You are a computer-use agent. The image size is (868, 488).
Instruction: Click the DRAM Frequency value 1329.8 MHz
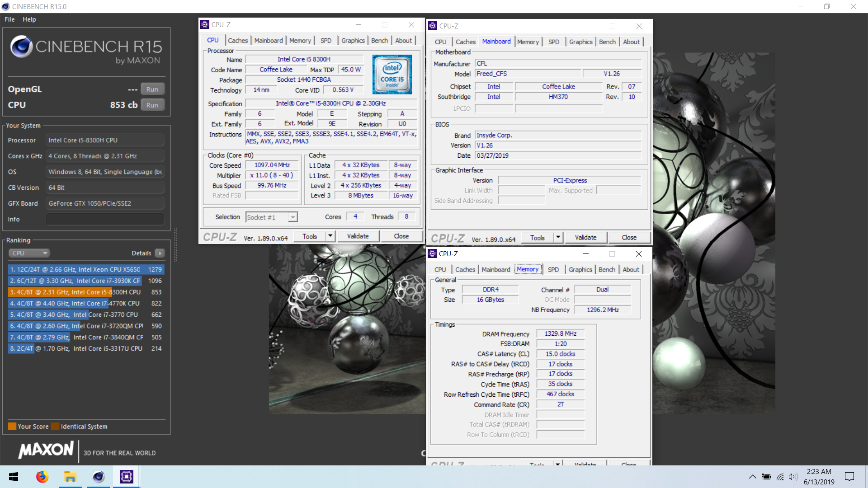point(560,333)
